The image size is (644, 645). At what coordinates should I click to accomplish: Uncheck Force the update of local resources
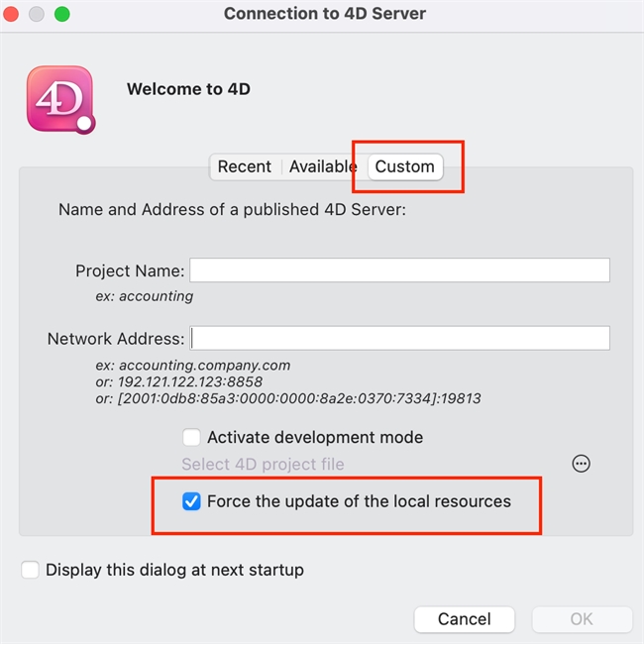click(x=192, y=501)
